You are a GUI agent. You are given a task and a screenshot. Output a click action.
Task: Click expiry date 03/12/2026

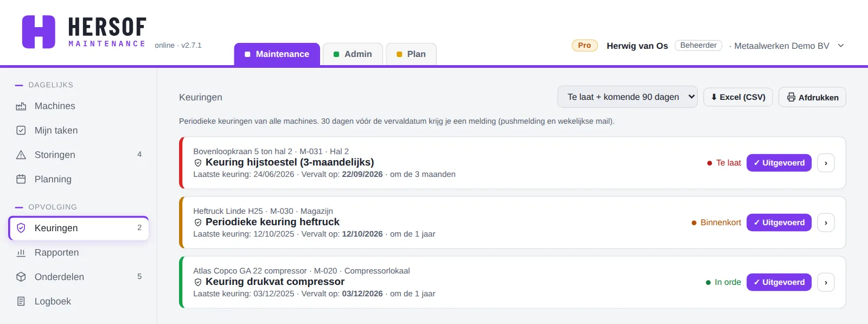click(362, 294)
